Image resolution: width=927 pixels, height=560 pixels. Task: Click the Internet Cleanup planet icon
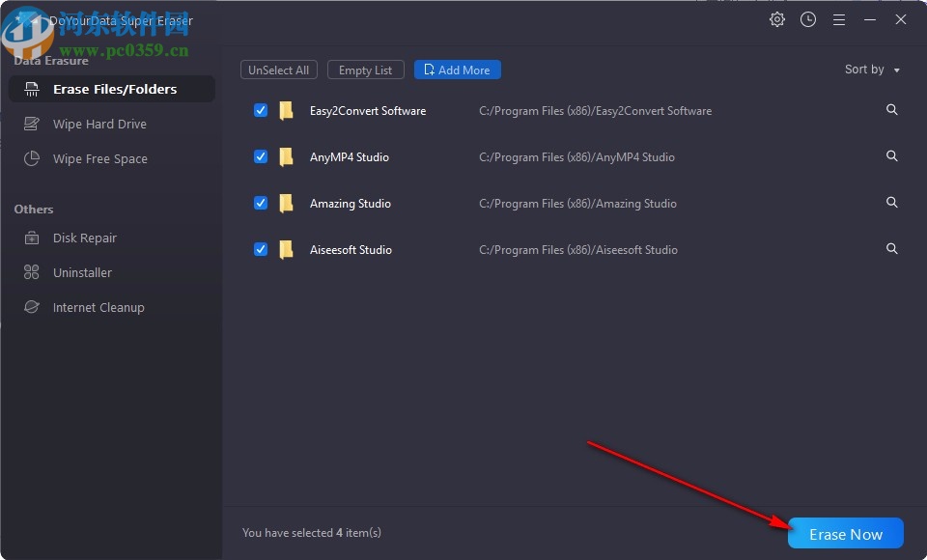coord(31,307)
